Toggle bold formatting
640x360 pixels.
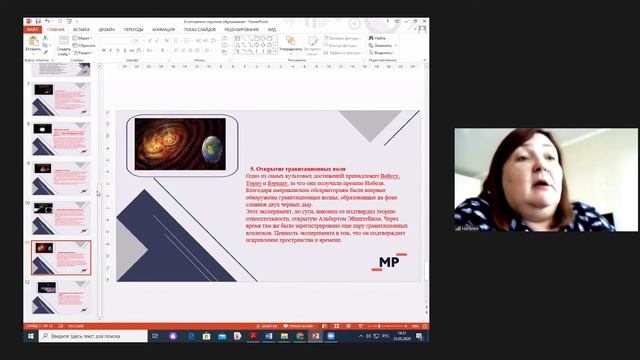(x=104, y=51)
